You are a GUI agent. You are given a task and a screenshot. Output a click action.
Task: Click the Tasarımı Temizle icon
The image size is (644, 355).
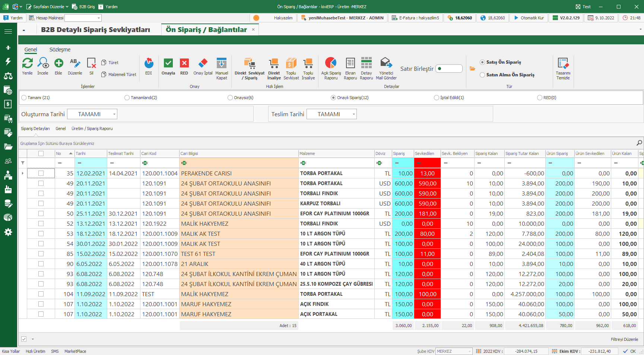coord(563,63)
